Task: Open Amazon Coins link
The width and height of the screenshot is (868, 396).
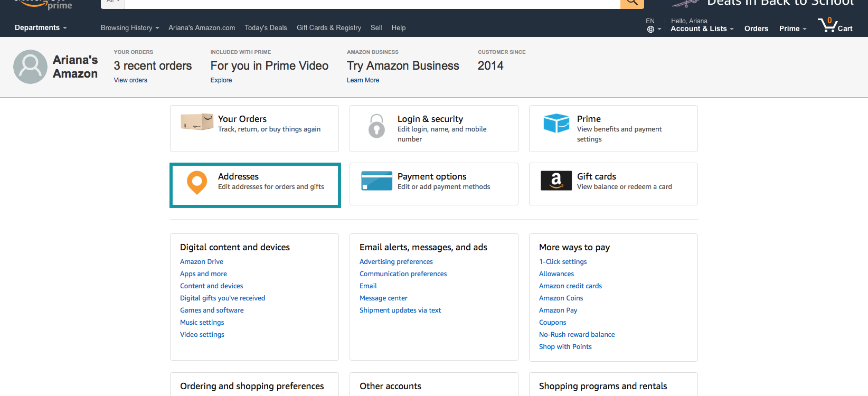Action: click(561, 298)
